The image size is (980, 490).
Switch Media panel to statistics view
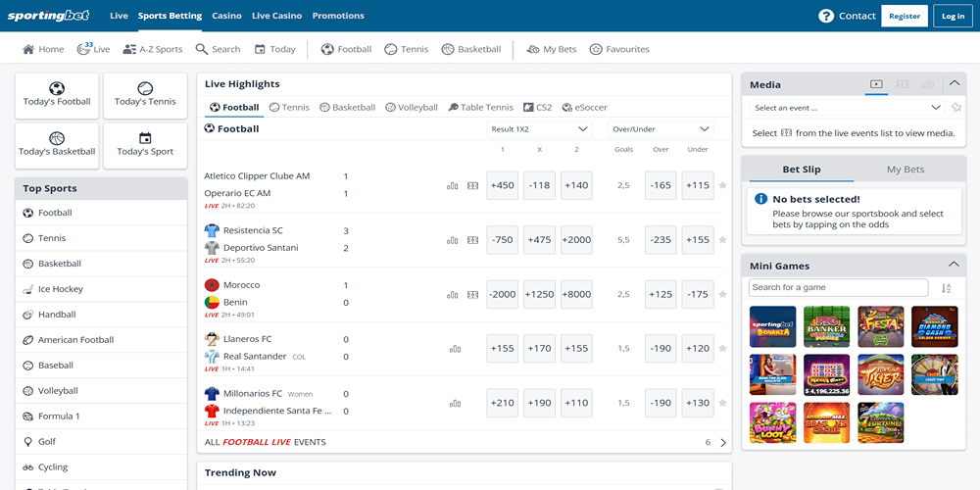point(928,84)
